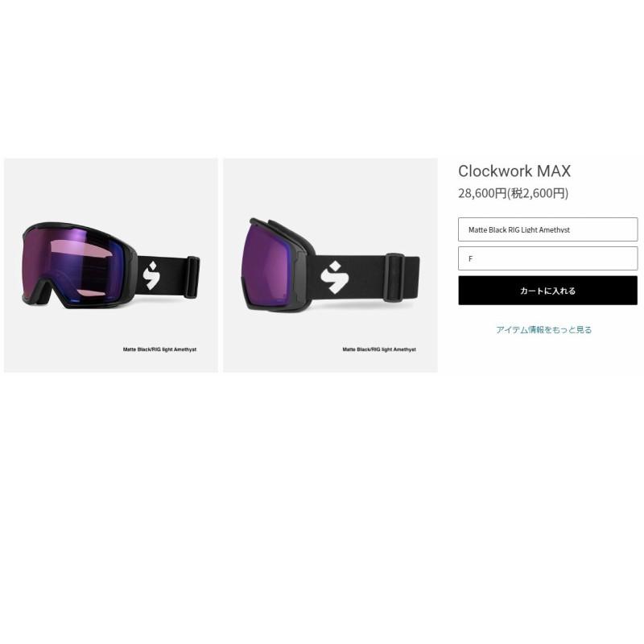644x644 pixels.
Task: Open the front-angle goggle product image
Action: pos(111,266)
